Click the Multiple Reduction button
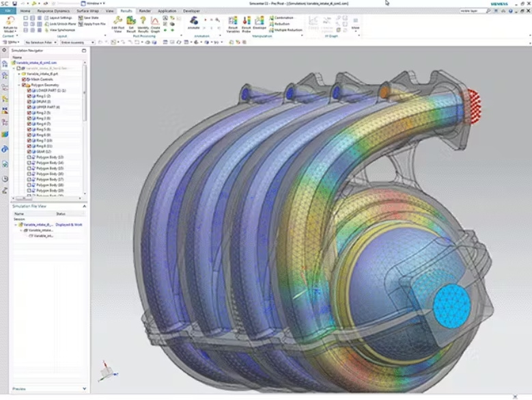Screen dimensions: 532x400 coord(287,30)
